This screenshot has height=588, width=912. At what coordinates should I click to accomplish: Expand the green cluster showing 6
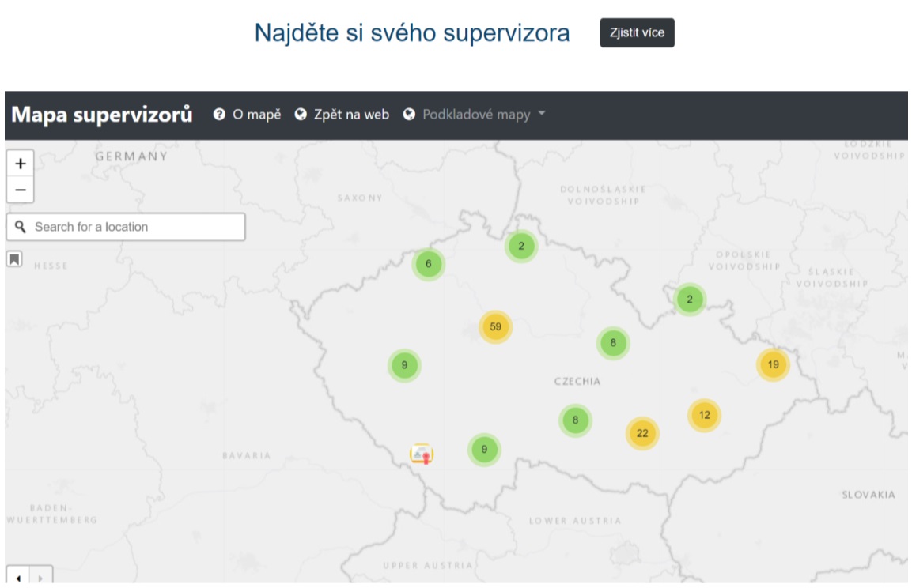[428, 264]
